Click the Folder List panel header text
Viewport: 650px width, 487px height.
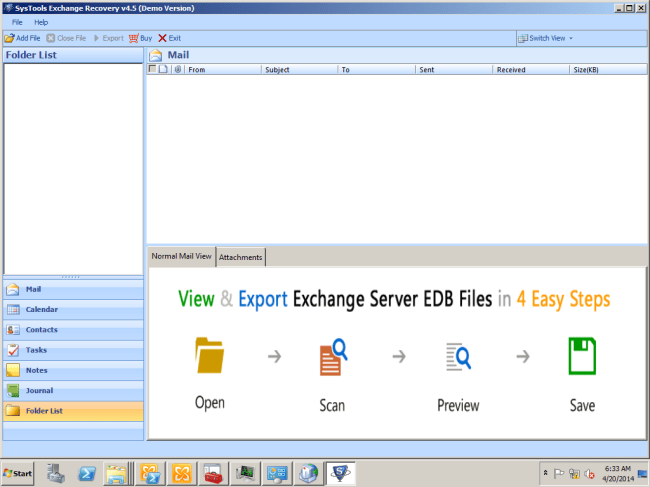pos(31,55)
